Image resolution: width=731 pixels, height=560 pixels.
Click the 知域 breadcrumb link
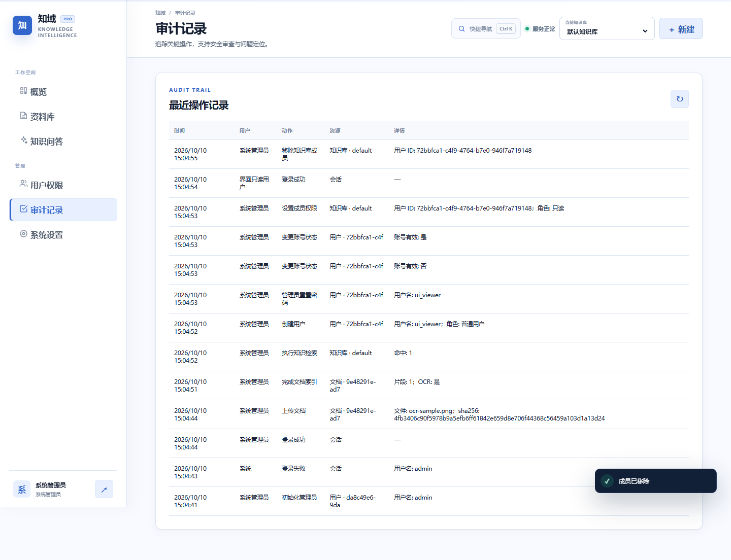coord(160,13)
